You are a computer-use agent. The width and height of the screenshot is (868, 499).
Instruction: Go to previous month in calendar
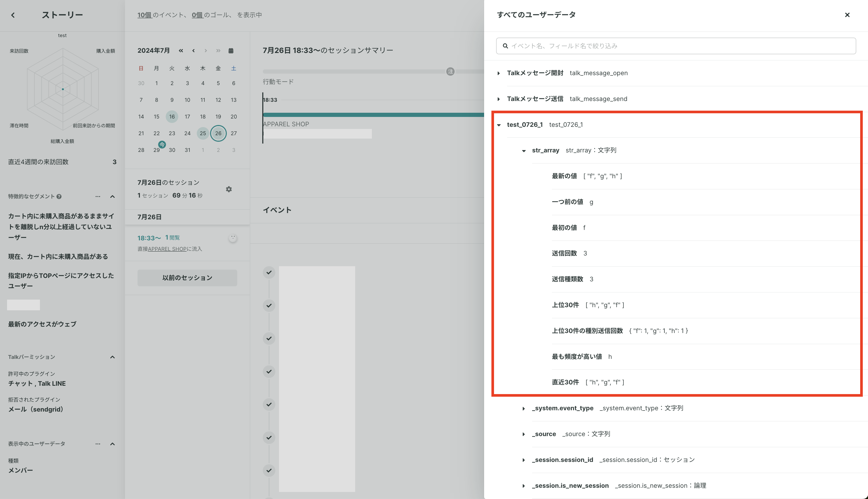coord(194,51)
